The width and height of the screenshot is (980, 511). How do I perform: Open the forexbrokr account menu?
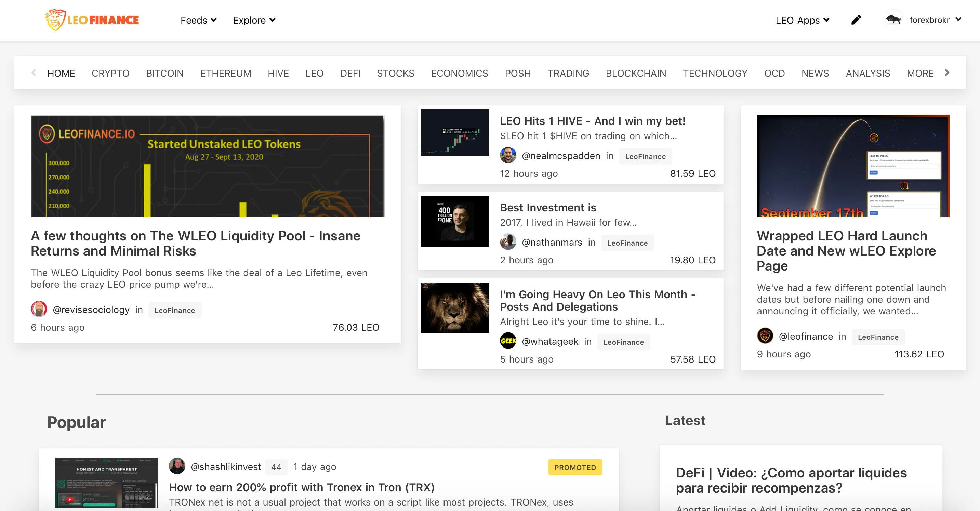pos(935,20)
